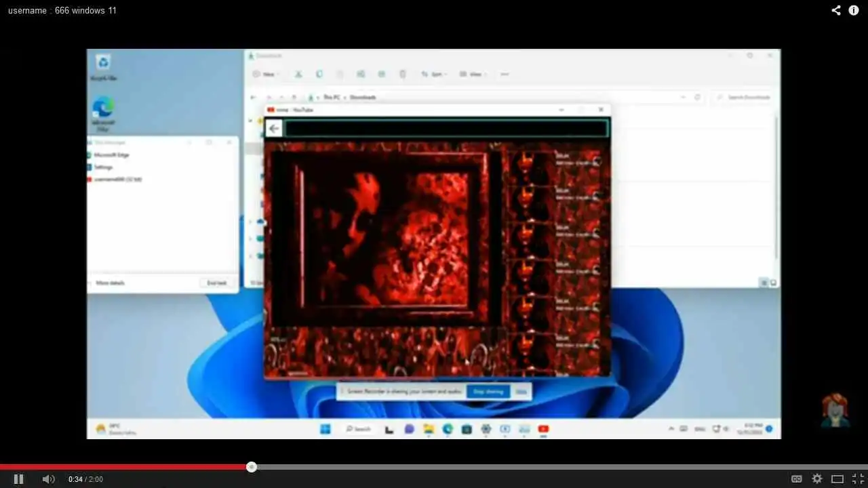Click the taskbar Search box
This screenshot has width=868, height=488.
(x=358, y=429)
